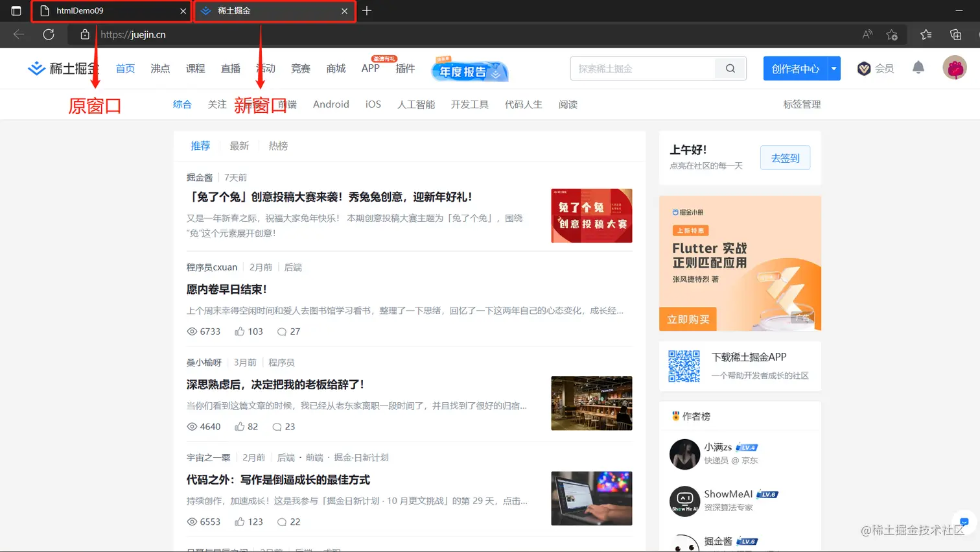
Task: Select the Android category tab
Action: click(331, 104)
